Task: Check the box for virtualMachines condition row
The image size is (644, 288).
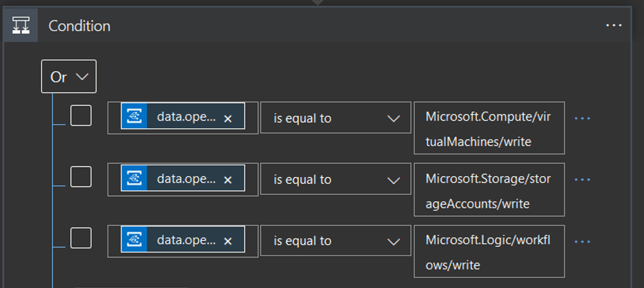Action: (x=81, y=115)
